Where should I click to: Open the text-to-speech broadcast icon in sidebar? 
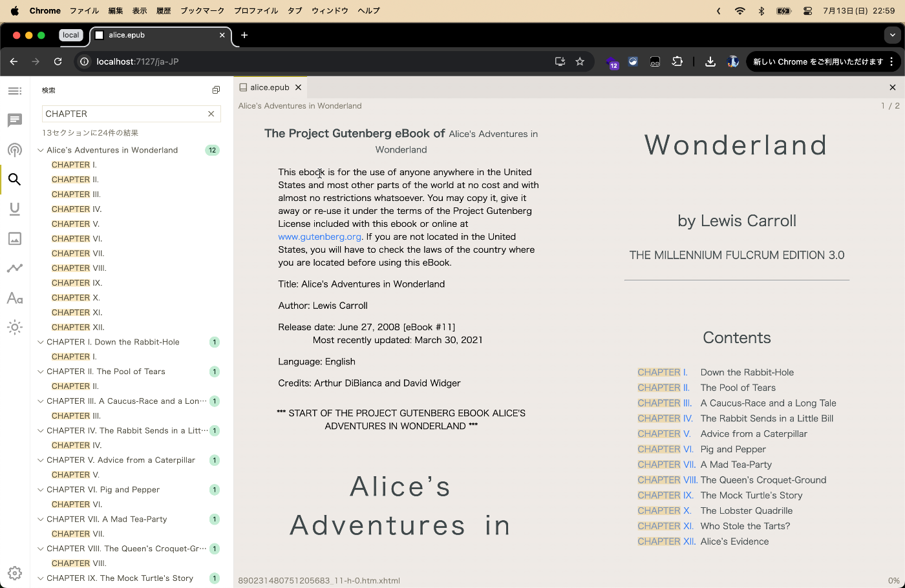15,150
